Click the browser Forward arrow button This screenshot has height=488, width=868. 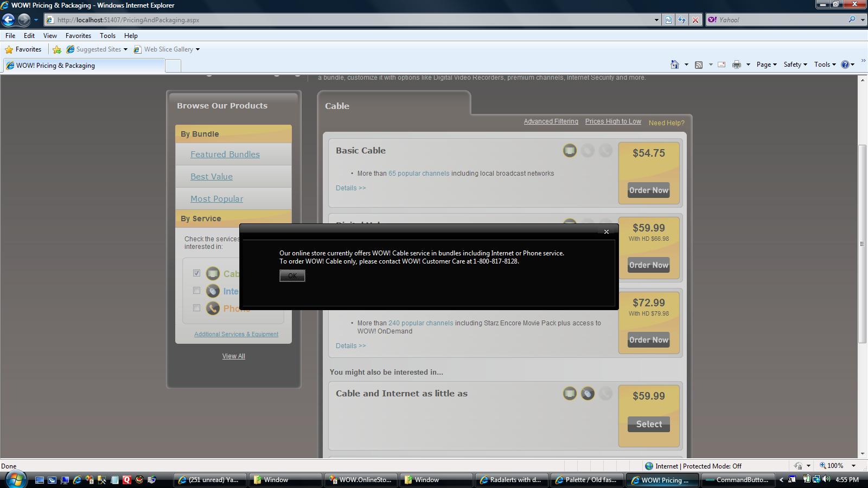point(24,20)
